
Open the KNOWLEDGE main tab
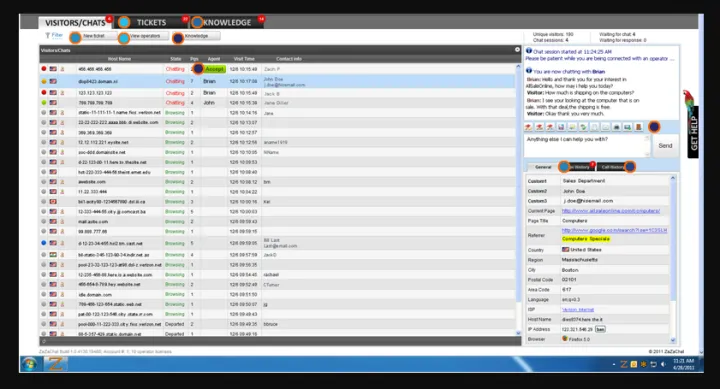point(227,22)
